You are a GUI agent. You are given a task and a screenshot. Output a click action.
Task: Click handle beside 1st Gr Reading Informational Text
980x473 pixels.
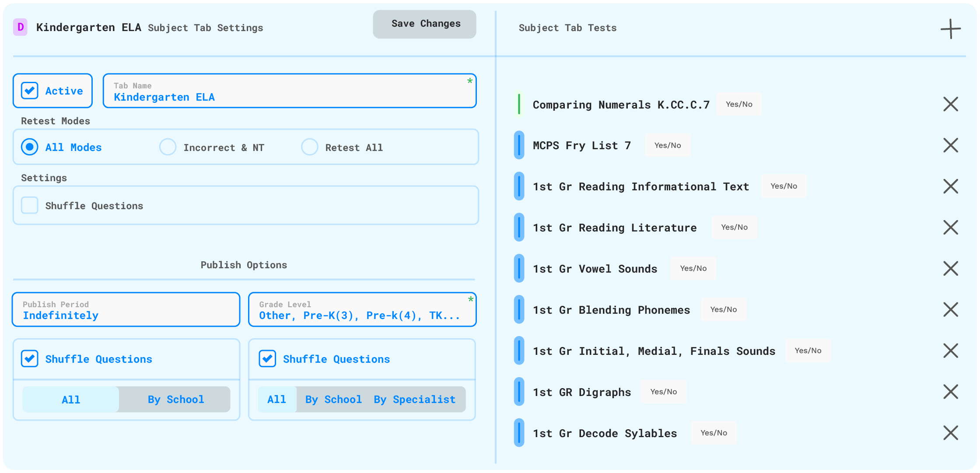519,186
